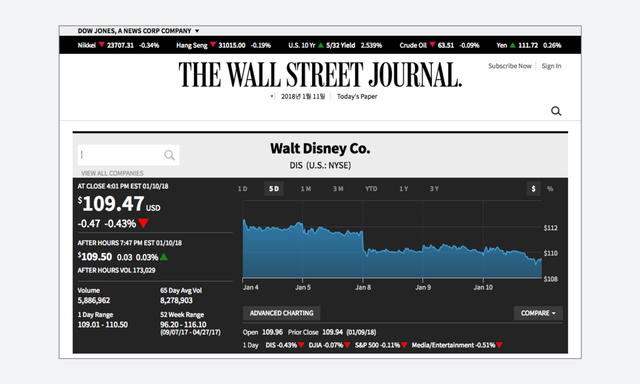Click the Subscribe Now link
This screenshot has width=640, height=384.
point(510,66)
